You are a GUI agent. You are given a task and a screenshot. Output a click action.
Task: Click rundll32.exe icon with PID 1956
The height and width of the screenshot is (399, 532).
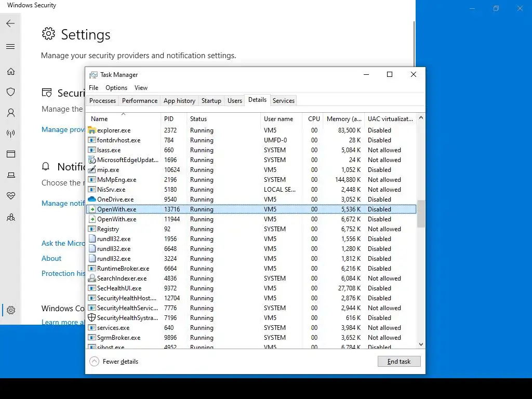92,239
